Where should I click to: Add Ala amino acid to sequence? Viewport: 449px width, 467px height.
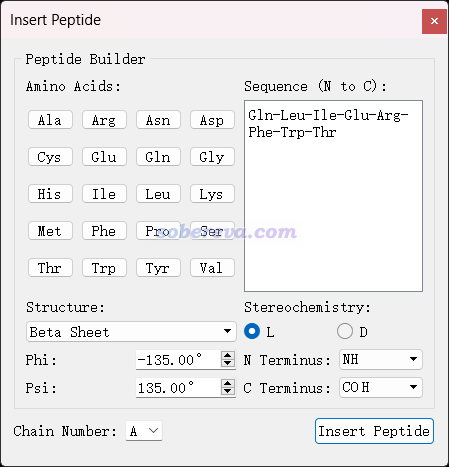pos(50,120)
